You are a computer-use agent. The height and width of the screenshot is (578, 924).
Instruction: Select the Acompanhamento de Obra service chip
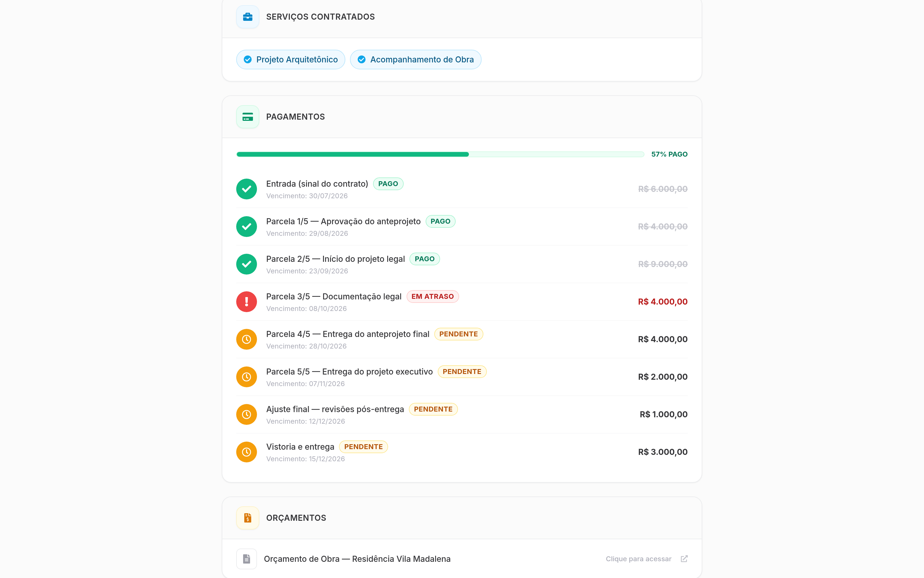pyautogui.click(x=416, y=60)
